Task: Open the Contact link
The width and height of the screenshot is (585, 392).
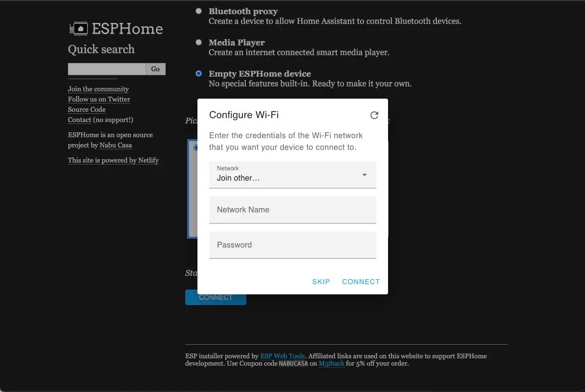Action: pos(80,120)
